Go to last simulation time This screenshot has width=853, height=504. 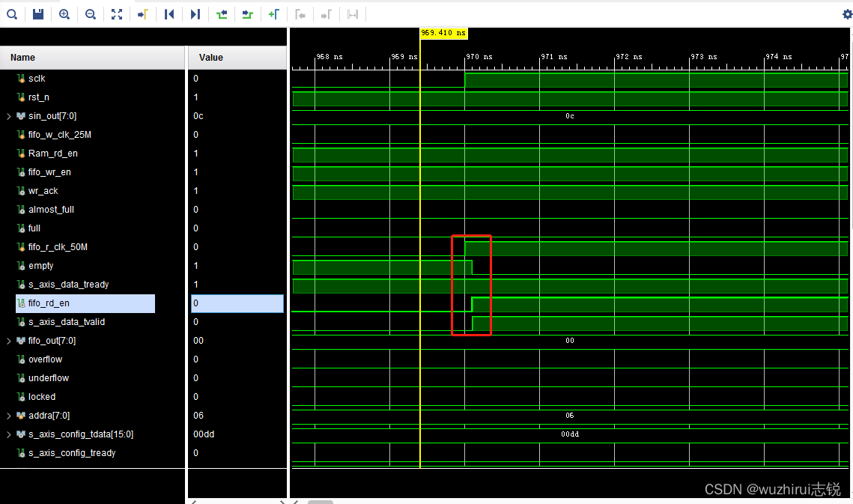[x=195, y=14]
